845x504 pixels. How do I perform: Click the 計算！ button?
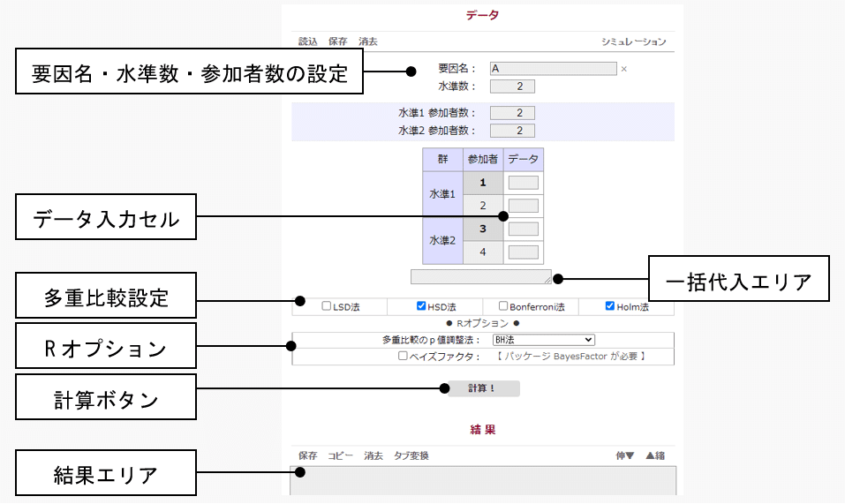tap(484, 388)
